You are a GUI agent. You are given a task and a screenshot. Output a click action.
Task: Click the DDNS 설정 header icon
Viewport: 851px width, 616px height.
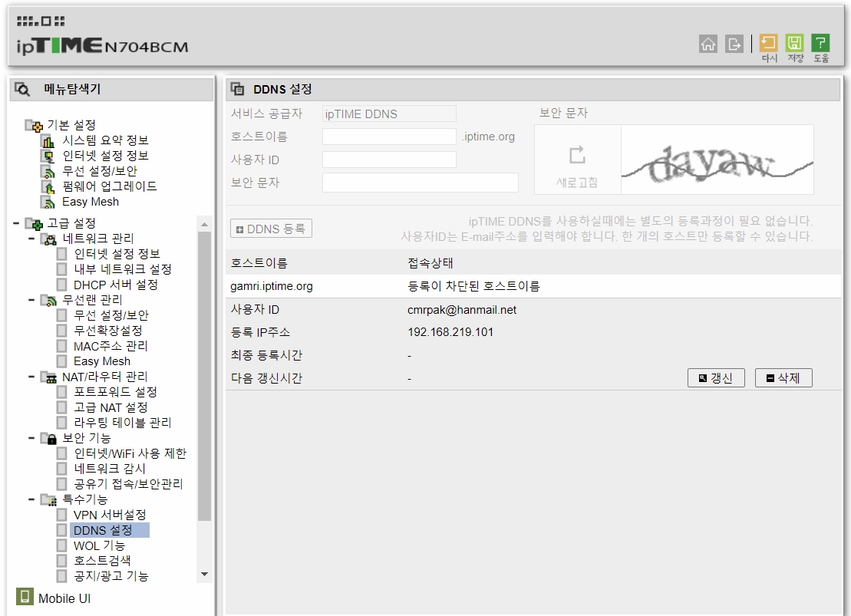(x=237, y=89)
